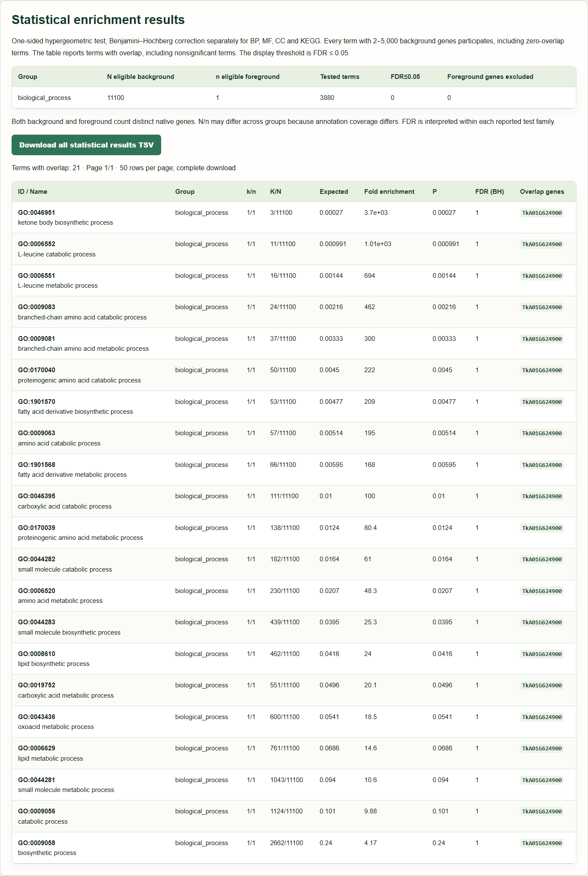Click the GO:0006629 term ID

click(36, 748)
